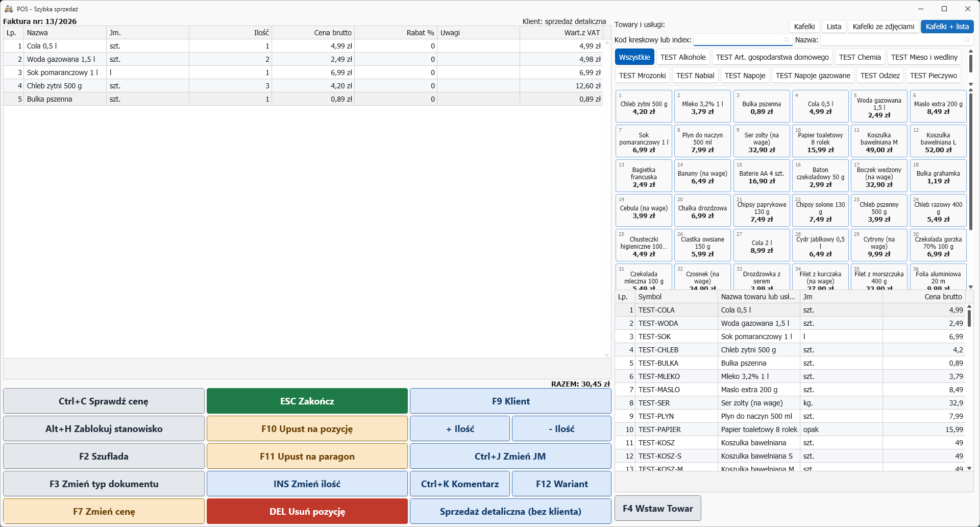980x527 pixels.
Task: Click F12 Wariant button
Action: tap(561, 484)
